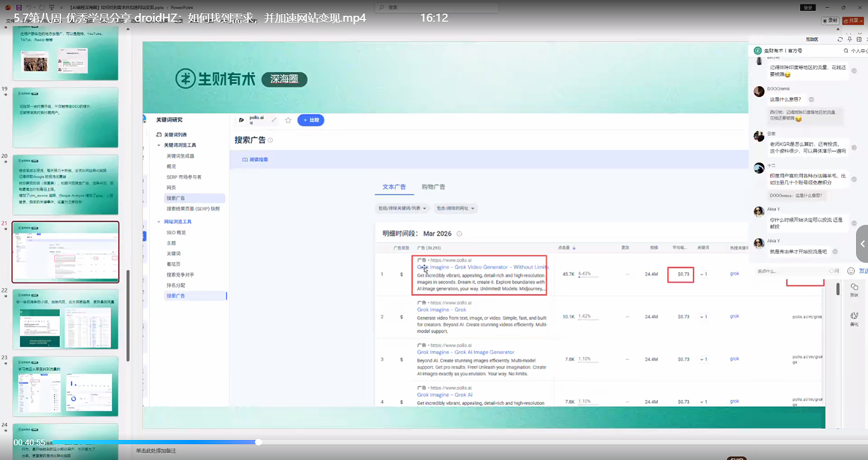The width and height of the screenshot is (868, 460).
Task: Click the 录制 record button
Action: click(x=830, y=21)
